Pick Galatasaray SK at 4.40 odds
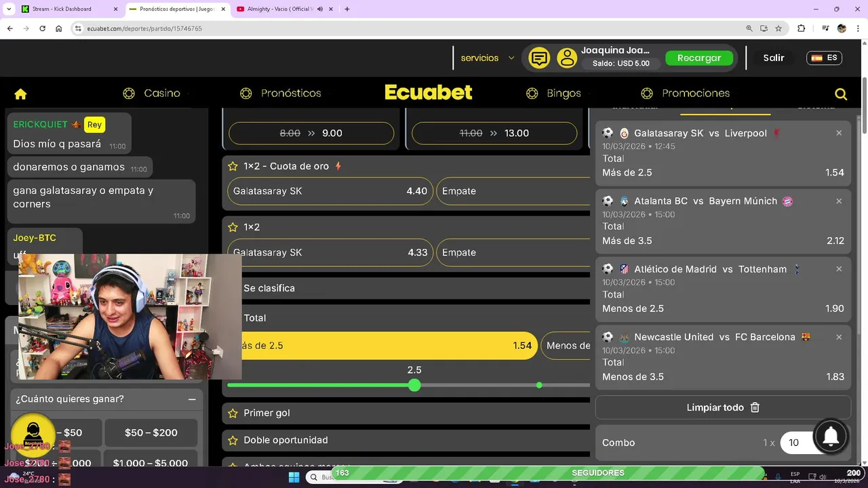Viewport: 868px width, 488px height. (330, 191)
